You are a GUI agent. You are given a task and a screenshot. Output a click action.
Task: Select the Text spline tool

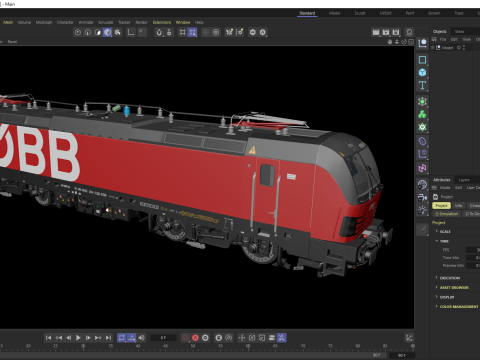(422, 85)
